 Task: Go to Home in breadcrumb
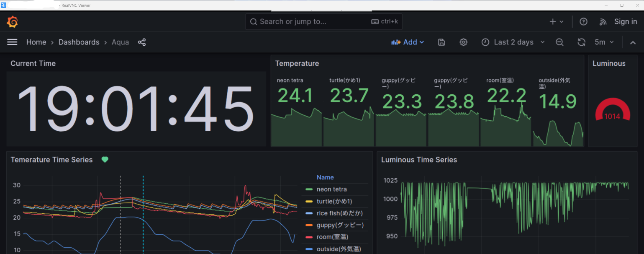(36, 42)
